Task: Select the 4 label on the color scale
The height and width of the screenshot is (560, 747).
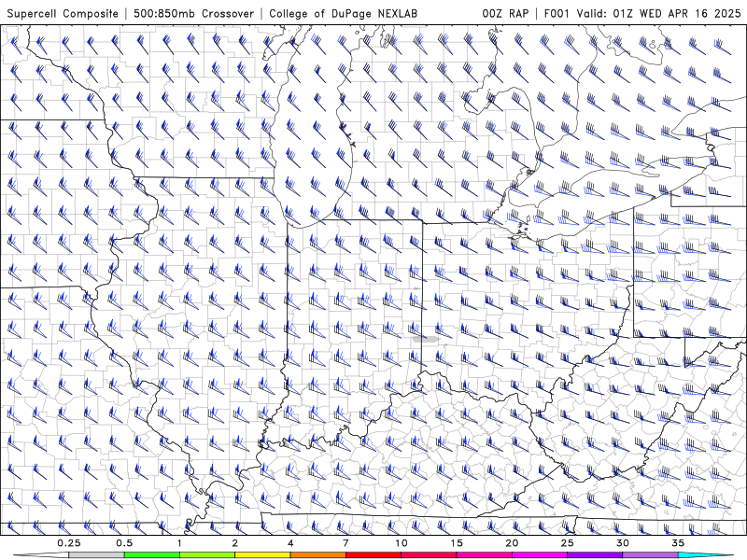Action: tap(290, 543)
